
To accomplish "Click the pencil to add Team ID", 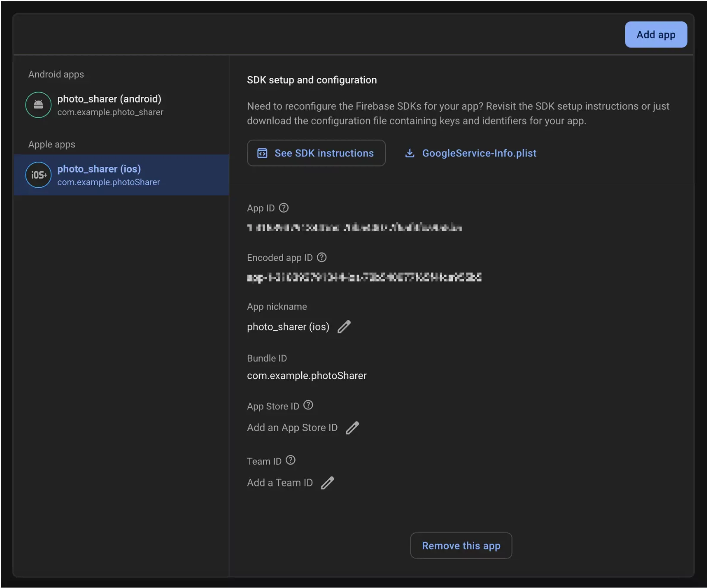I will click(328, 483).
